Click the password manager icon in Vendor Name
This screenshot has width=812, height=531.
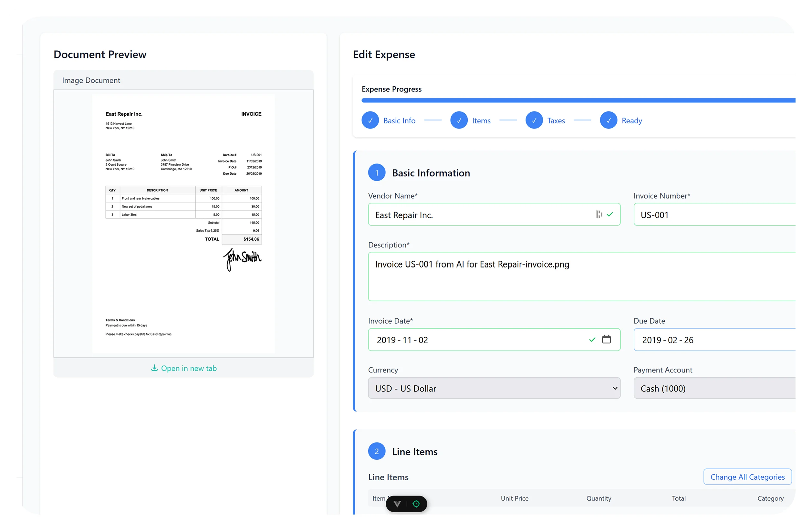[x=599, y=214]
